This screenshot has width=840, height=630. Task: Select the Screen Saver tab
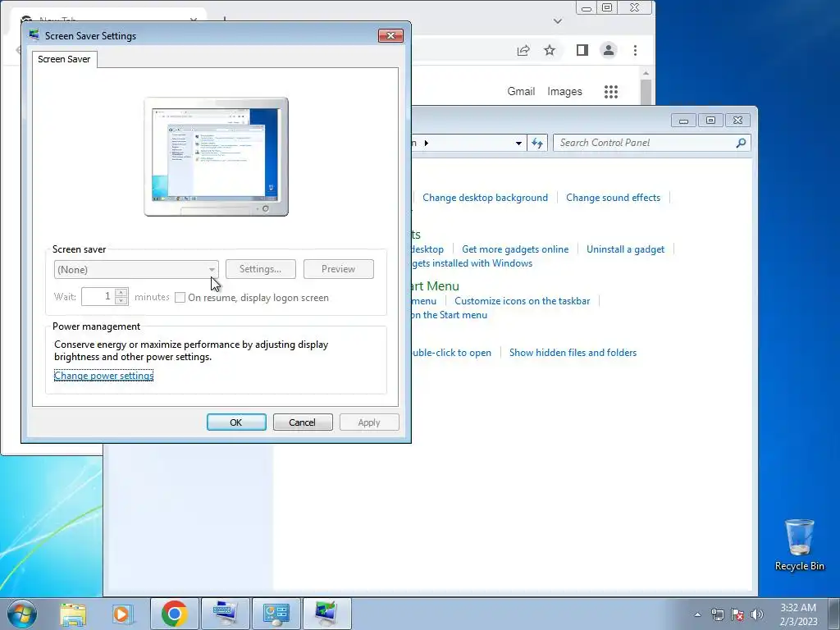[x=64, y=59]
